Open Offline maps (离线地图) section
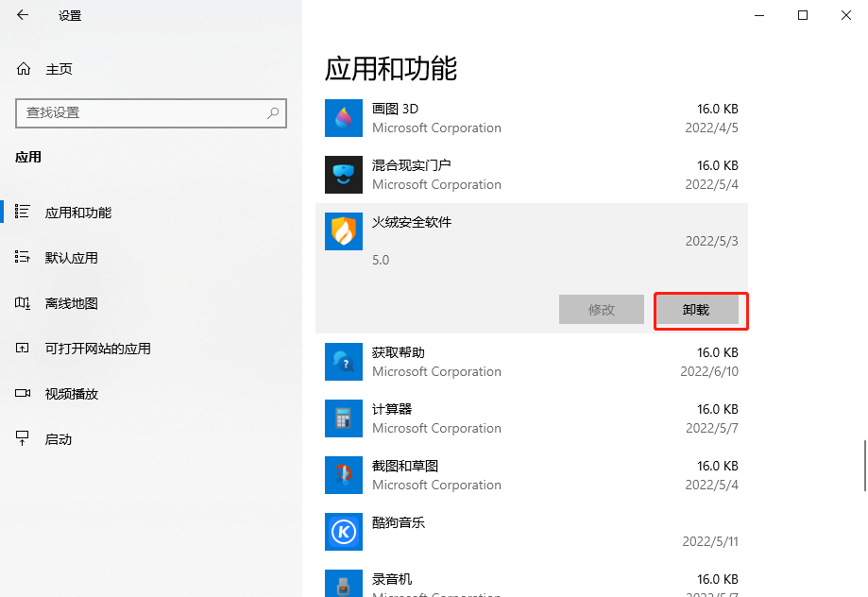Screen dimensions: 868x597 pos(71,303)
